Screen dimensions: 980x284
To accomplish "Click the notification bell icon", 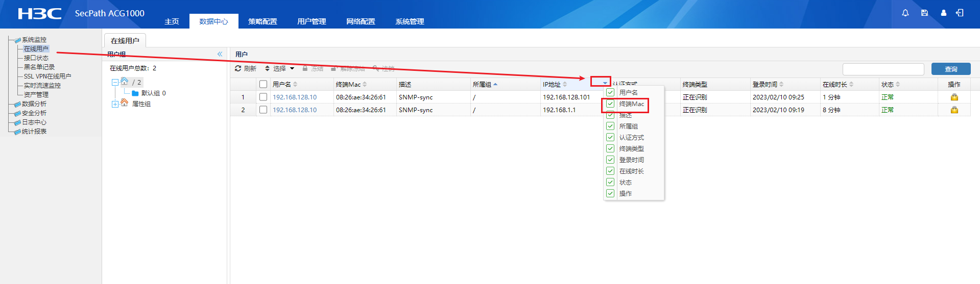I will pos(905,13).
